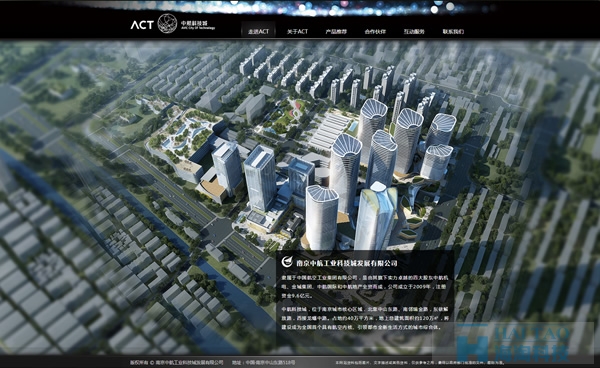The height and width of the screenshot is (368, 600).
Task: Open the 互动服务 navigation item
Action: pos(414,32)
